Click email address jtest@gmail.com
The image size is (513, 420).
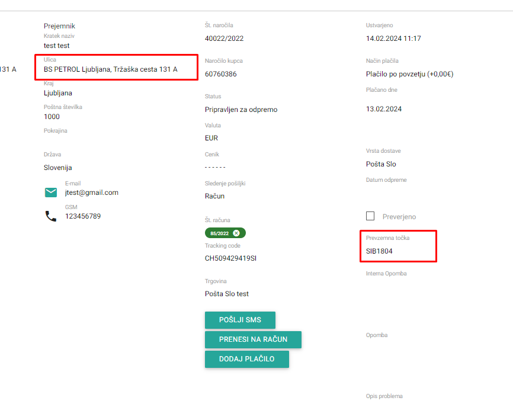(92, 193)
